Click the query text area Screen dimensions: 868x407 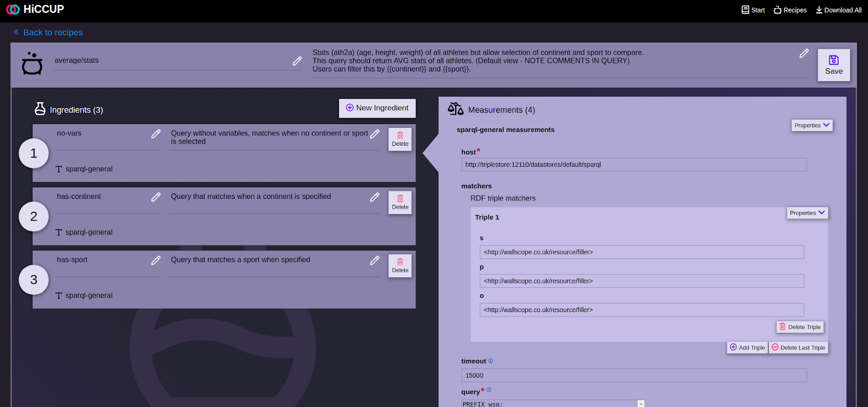tap(549, 404)
